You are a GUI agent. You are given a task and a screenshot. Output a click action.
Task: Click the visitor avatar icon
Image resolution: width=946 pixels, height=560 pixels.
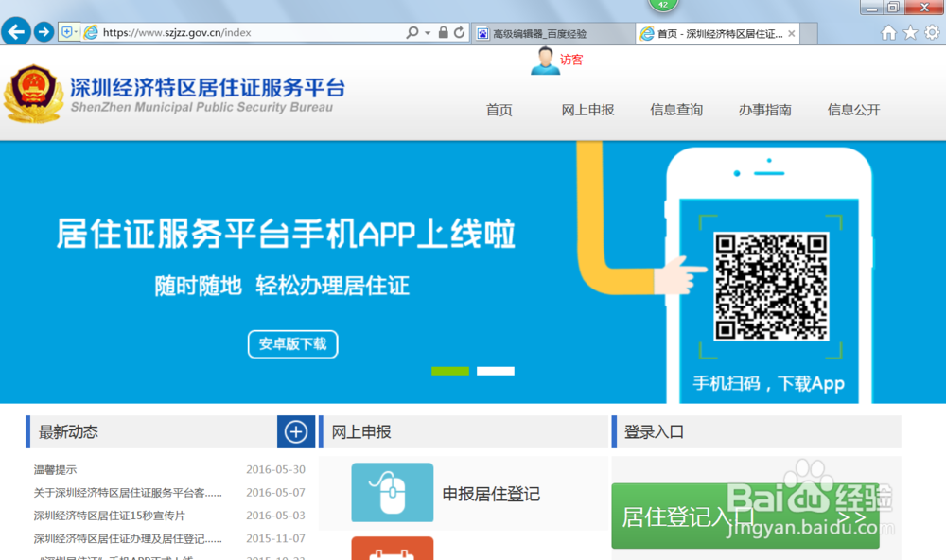(x=545, y=61)
